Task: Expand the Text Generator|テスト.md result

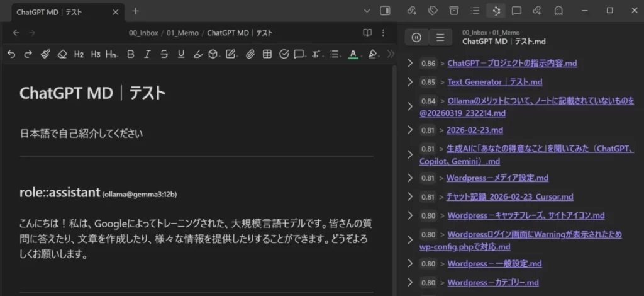Action: point(409,82)
